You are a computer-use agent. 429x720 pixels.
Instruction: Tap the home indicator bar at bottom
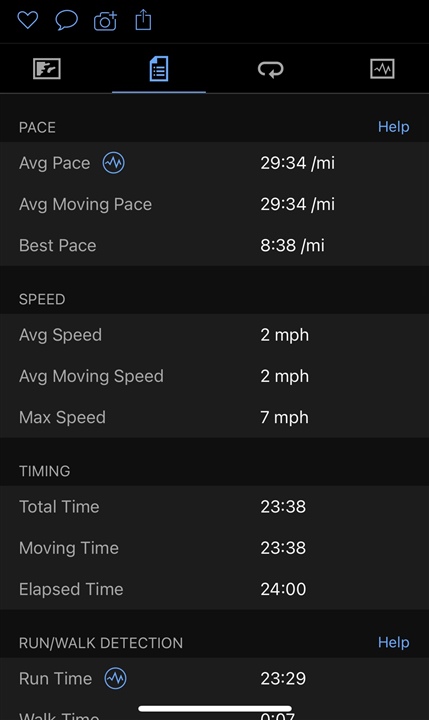tap(214, 709)
